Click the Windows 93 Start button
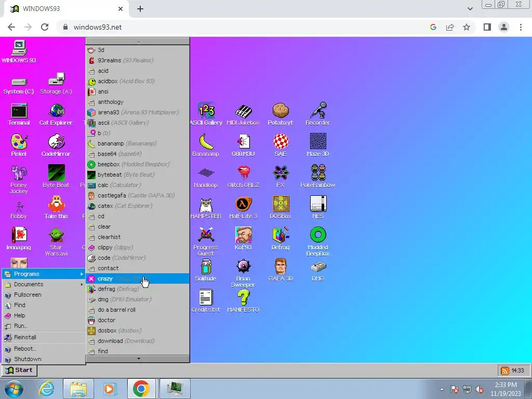The width and height of the screenshot is (532, 399). [19, 370]
